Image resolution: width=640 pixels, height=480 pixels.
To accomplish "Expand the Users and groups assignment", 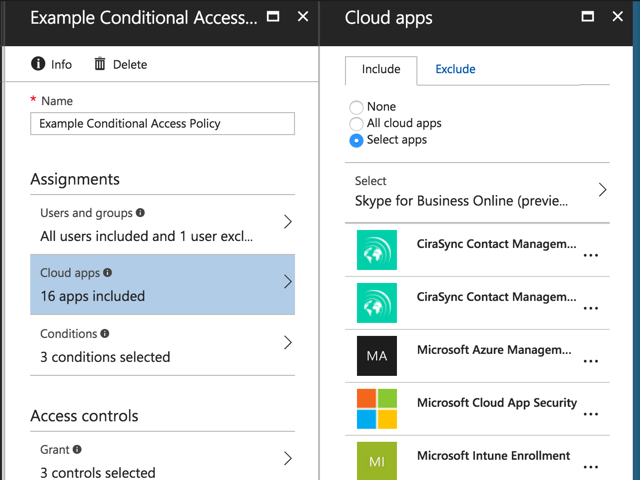I will click(x=162, y=224).
